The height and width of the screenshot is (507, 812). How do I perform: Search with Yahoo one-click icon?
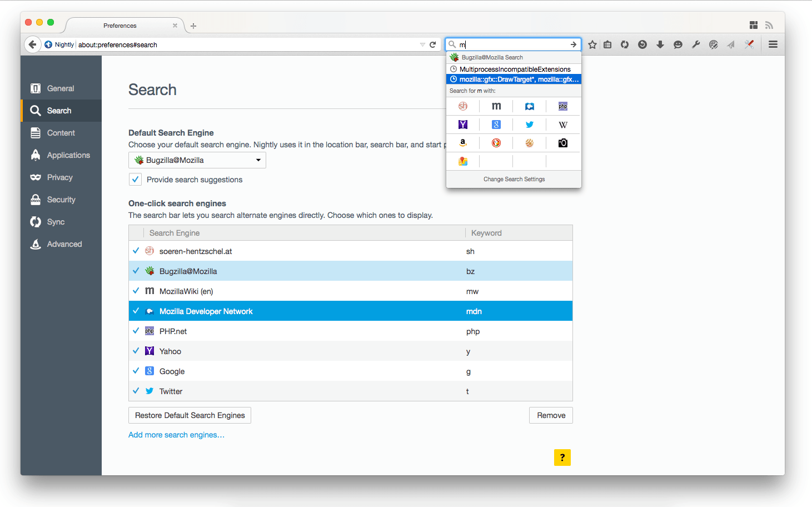(x=463, y=125)
